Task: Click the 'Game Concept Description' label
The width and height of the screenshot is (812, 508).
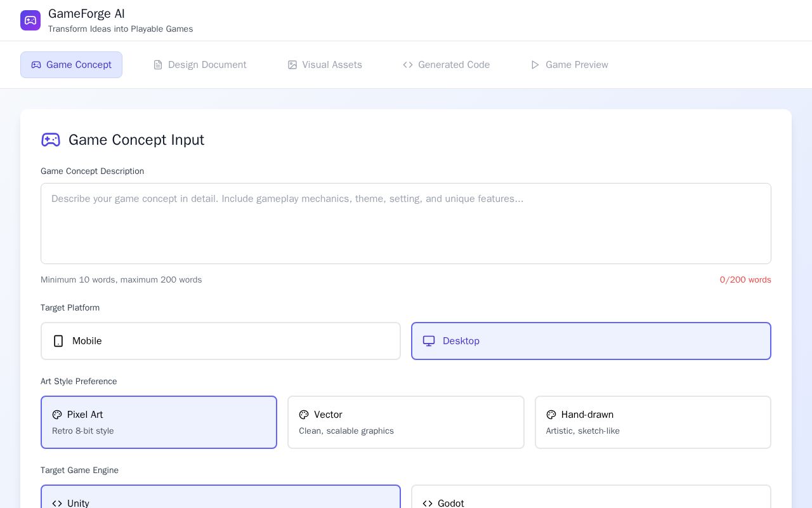Action: (x=92, y=171)
